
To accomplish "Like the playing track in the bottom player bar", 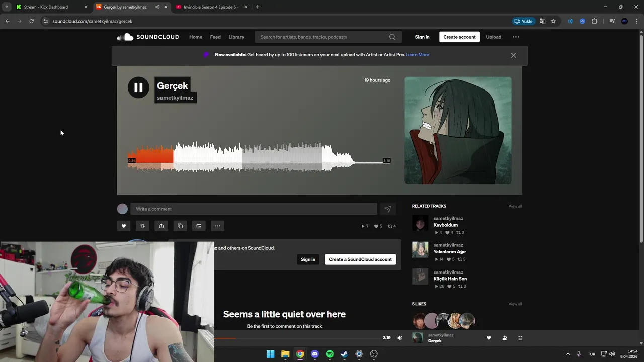I will pyautogui.click(x=489, y=338).
